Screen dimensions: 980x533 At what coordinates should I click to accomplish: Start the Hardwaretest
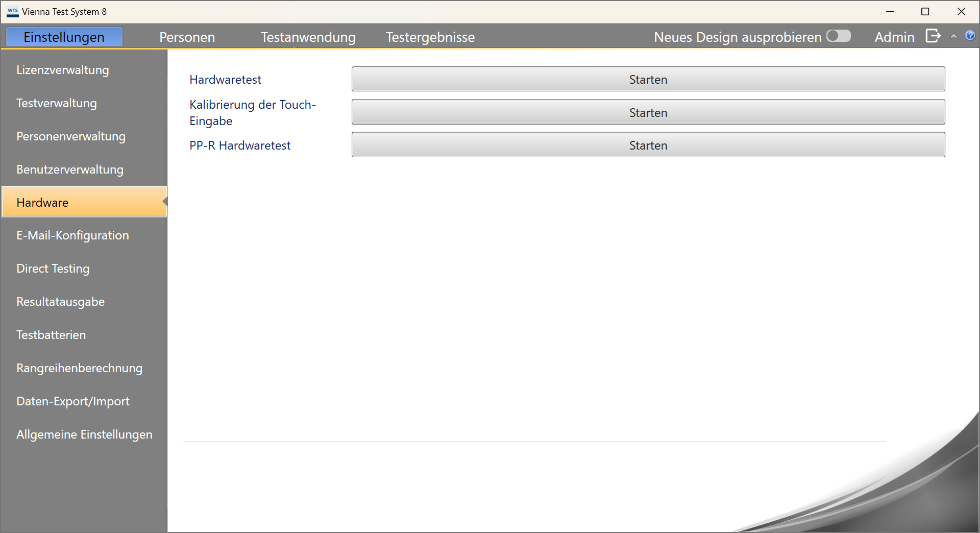648,79
